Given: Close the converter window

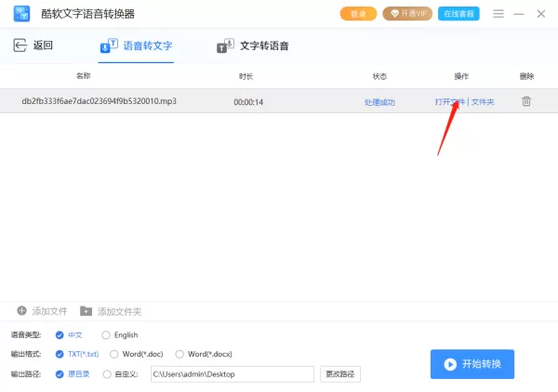Looking at the screenshot, I should pos(541,14).
